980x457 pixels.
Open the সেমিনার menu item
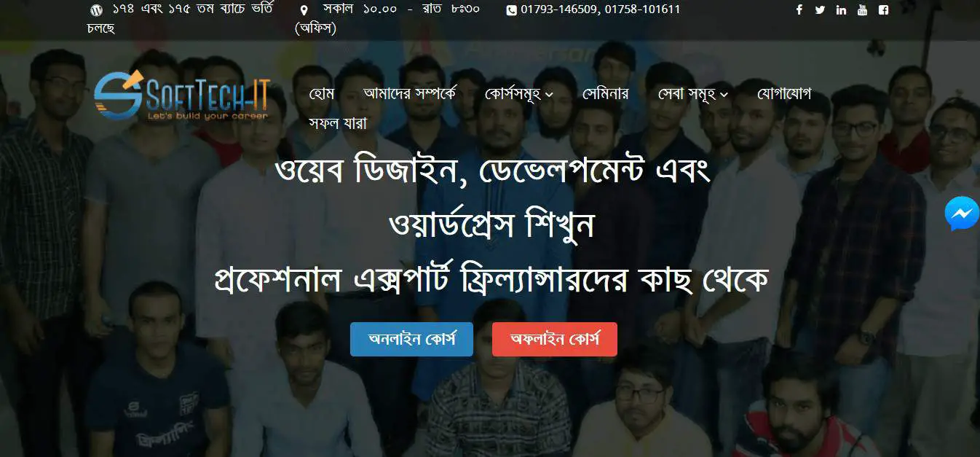[x=606, y=94]
